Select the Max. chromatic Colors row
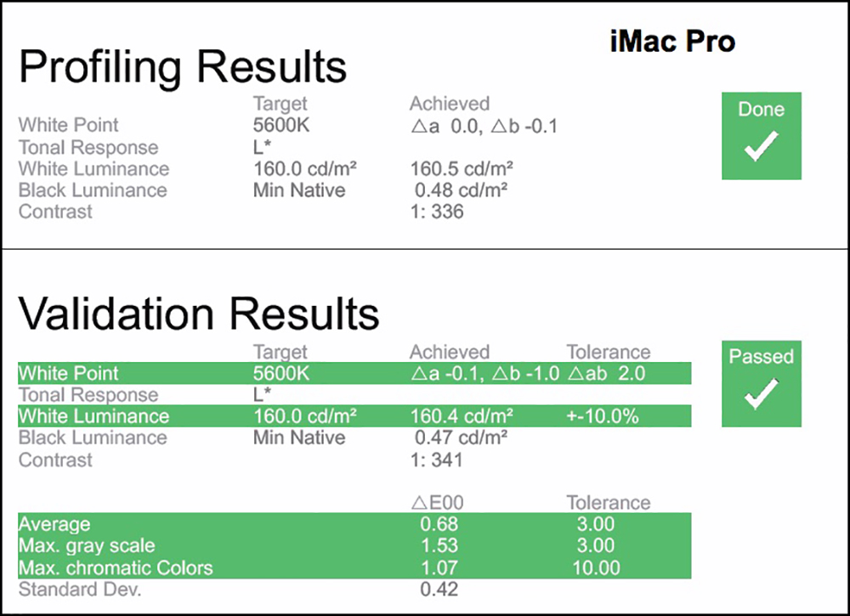850x616 pixels. [x=354, y=568]
